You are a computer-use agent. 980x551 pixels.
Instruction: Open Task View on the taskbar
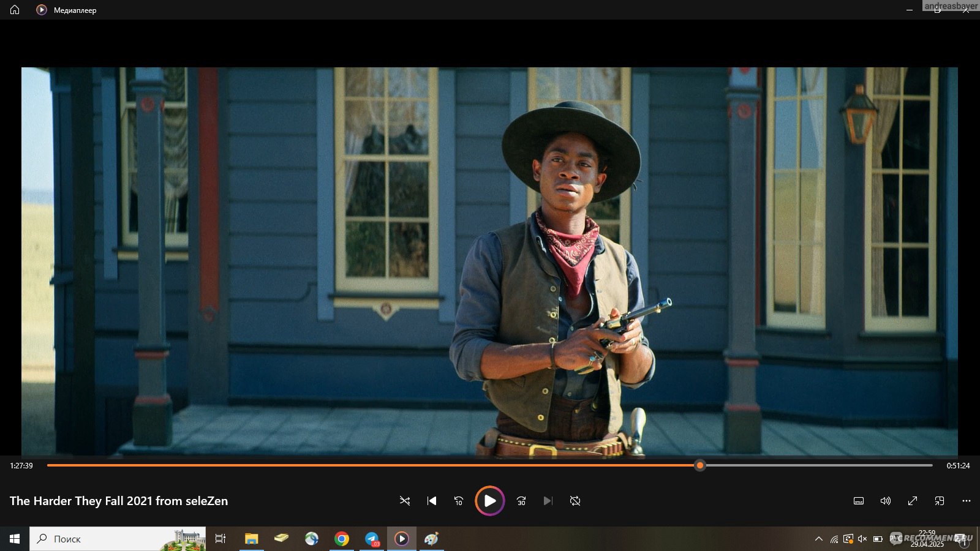tap(221, 539)
